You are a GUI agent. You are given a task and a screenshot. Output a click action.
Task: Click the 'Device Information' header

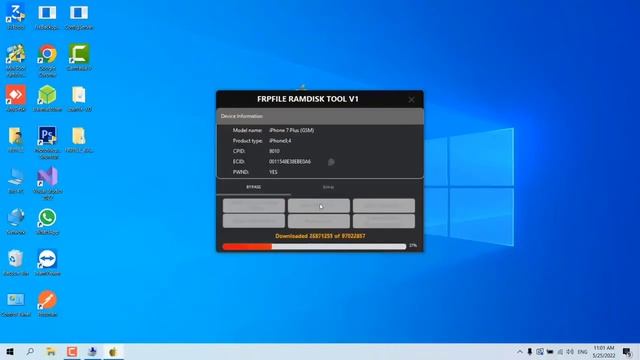[242, 116]
